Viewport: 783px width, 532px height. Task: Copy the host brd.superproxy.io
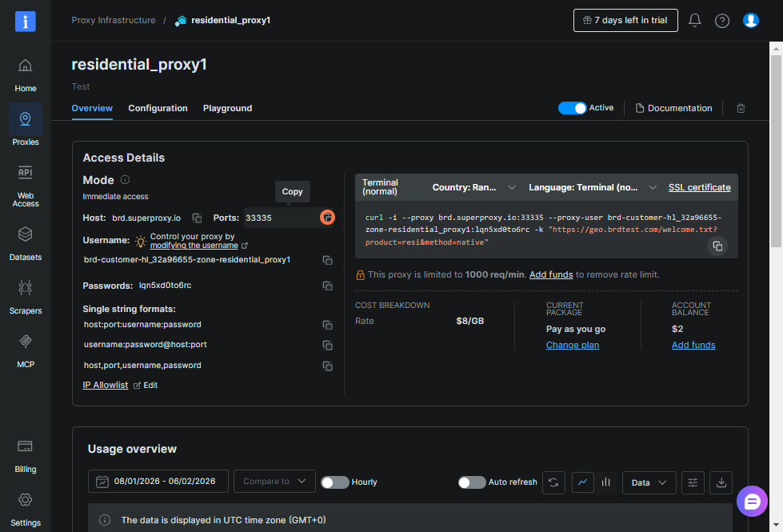click(x=197, y=218)
